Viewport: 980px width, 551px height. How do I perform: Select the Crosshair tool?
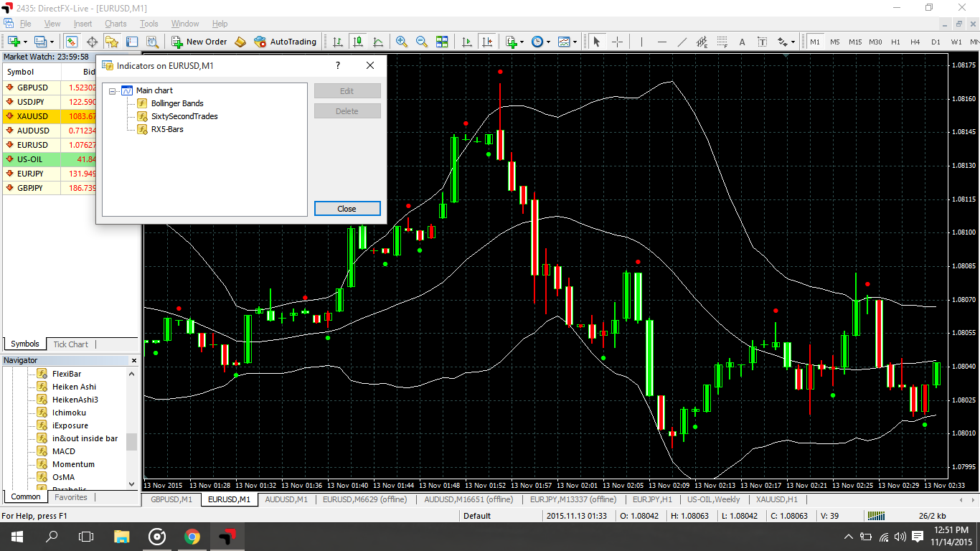coord(617,42)
